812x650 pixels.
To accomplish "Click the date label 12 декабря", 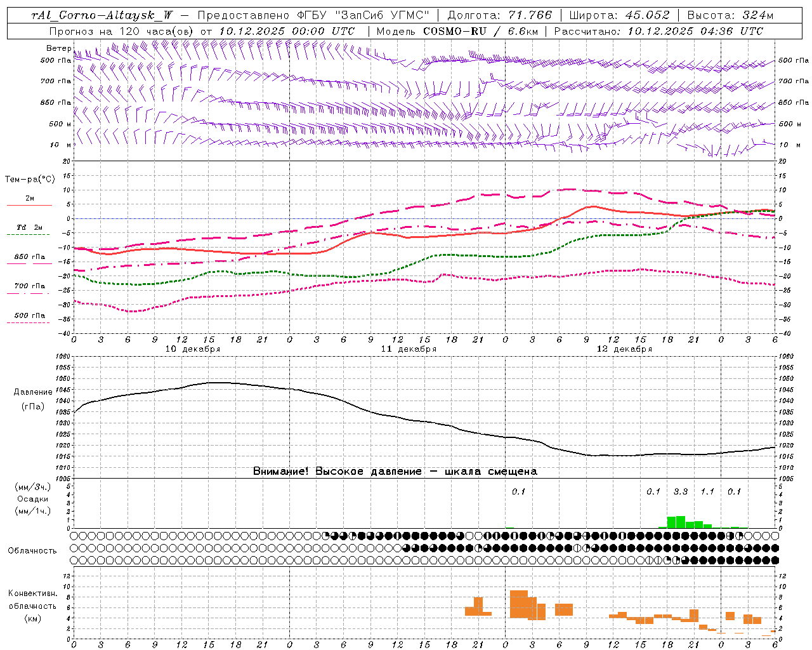I will (x=624, y=349).
